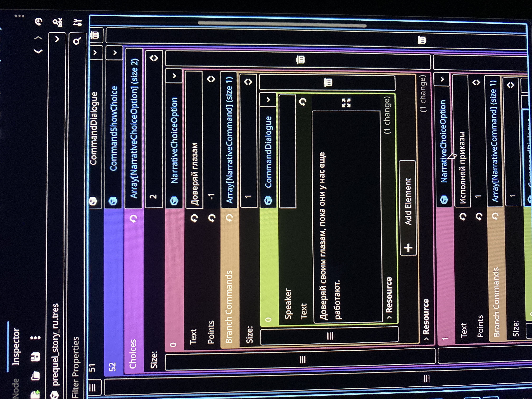
Task: Click the load resource folder icon
Action: [x=35, y=376]
